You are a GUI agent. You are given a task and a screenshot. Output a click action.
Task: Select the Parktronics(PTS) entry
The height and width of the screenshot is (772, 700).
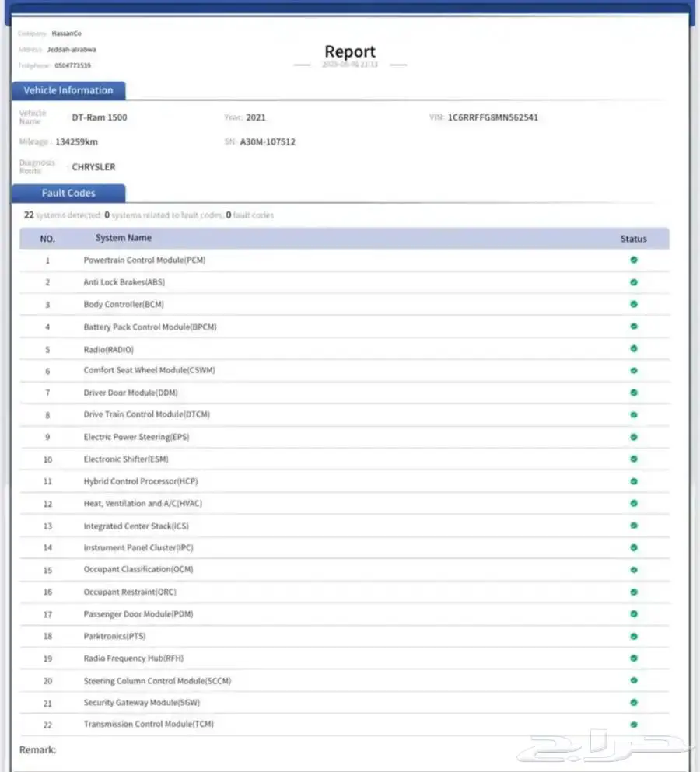[115, 637]
